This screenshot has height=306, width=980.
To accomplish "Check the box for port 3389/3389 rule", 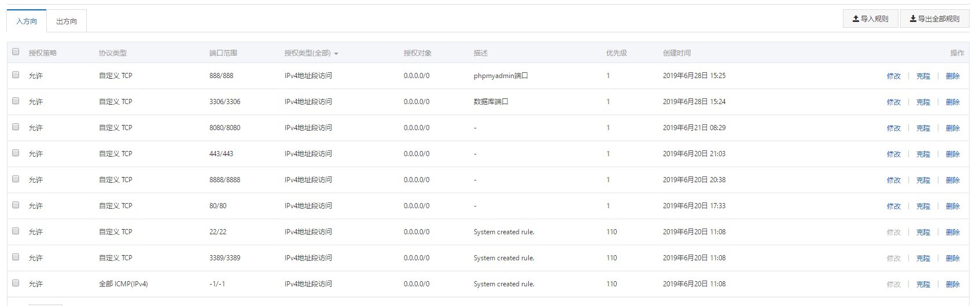I will (16, 257).
